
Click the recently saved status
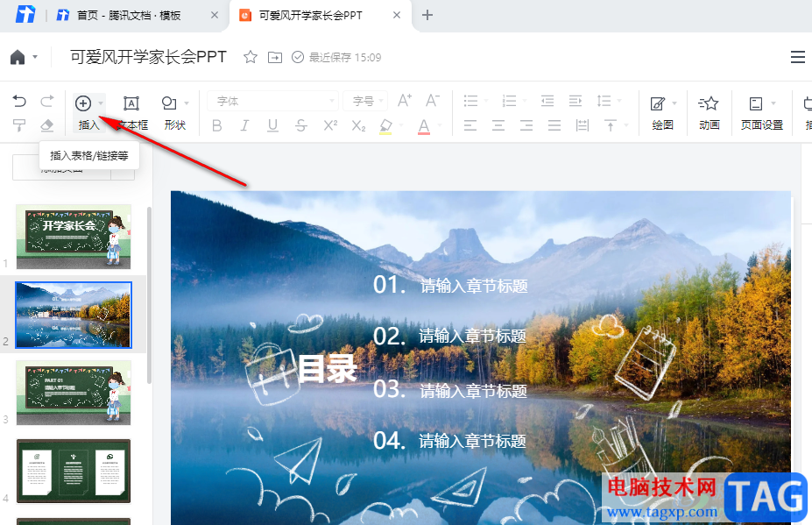click(336, 58)
